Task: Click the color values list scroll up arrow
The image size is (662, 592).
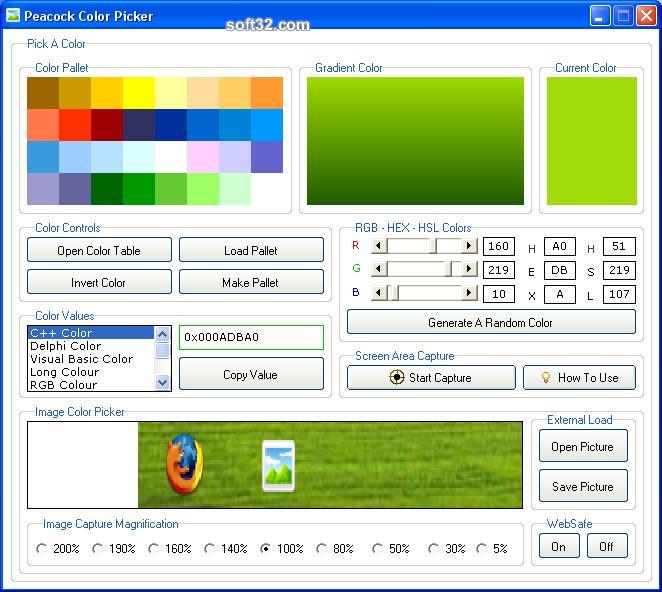Action: click(x=163, y=334)
